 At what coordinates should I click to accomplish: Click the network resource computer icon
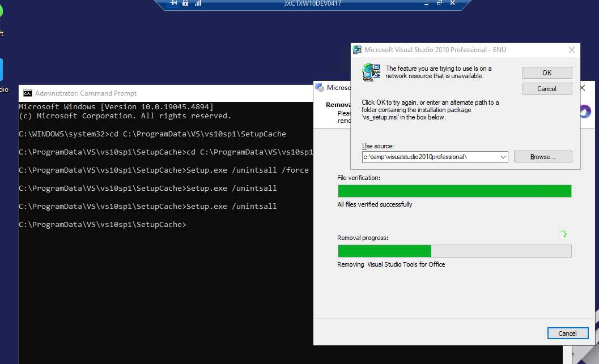pyautogui.click(x=371, y=72)
